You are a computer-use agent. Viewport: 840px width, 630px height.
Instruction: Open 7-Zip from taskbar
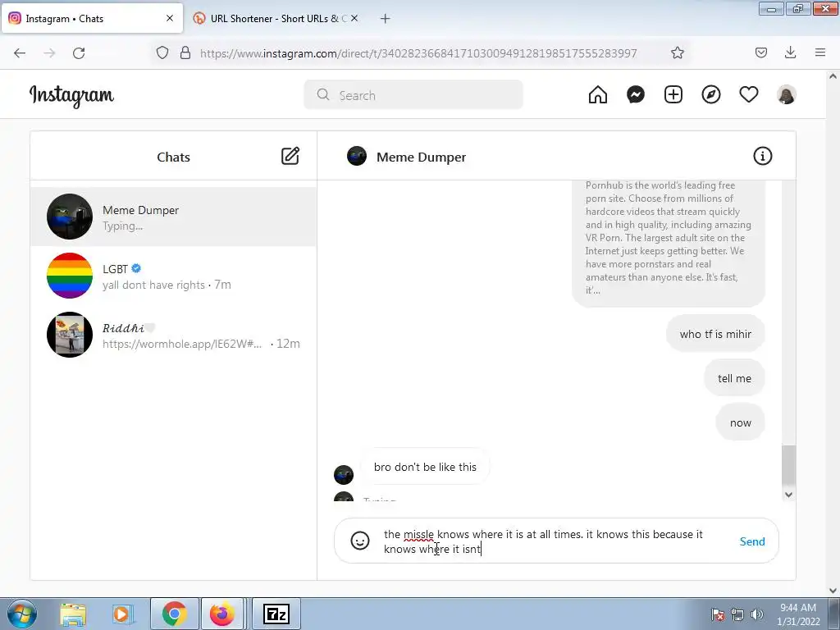click(276, 614)
